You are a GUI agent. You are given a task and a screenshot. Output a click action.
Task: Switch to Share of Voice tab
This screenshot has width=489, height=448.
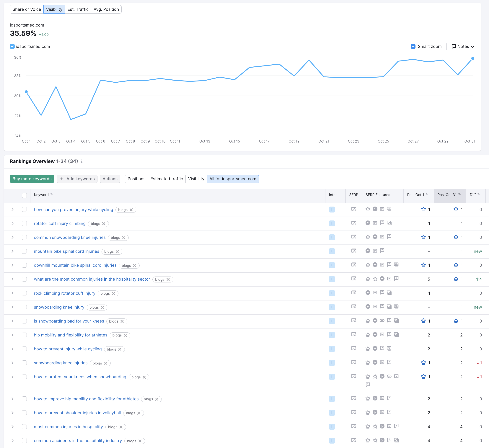[x=27, y=9]
